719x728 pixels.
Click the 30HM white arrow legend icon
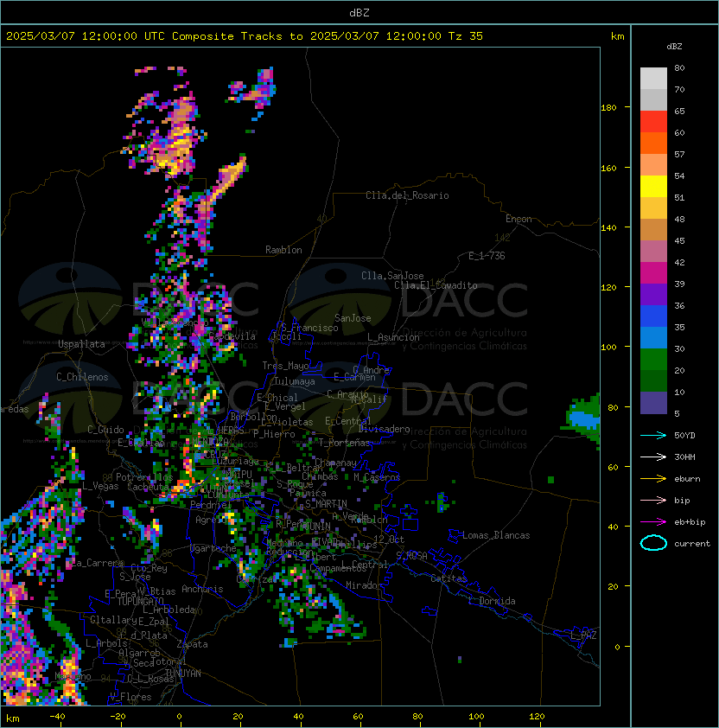click(653, 457)
